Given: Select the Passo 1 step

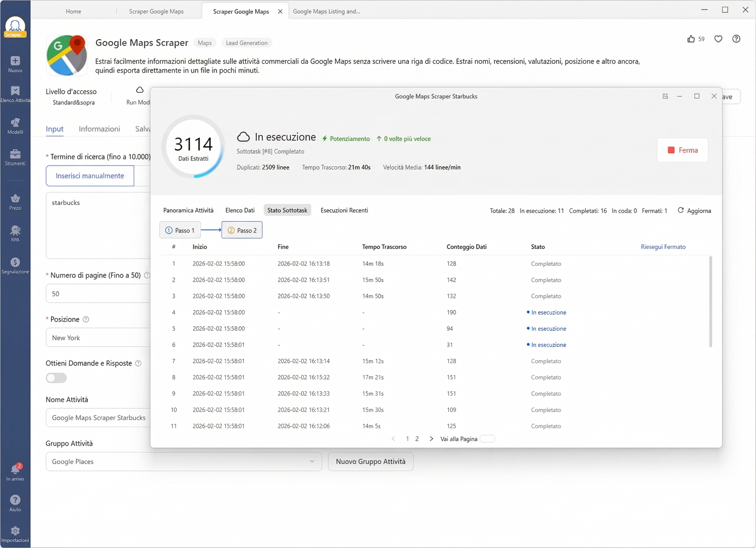Looking at the screenshot, I should [x=180, y=230].
